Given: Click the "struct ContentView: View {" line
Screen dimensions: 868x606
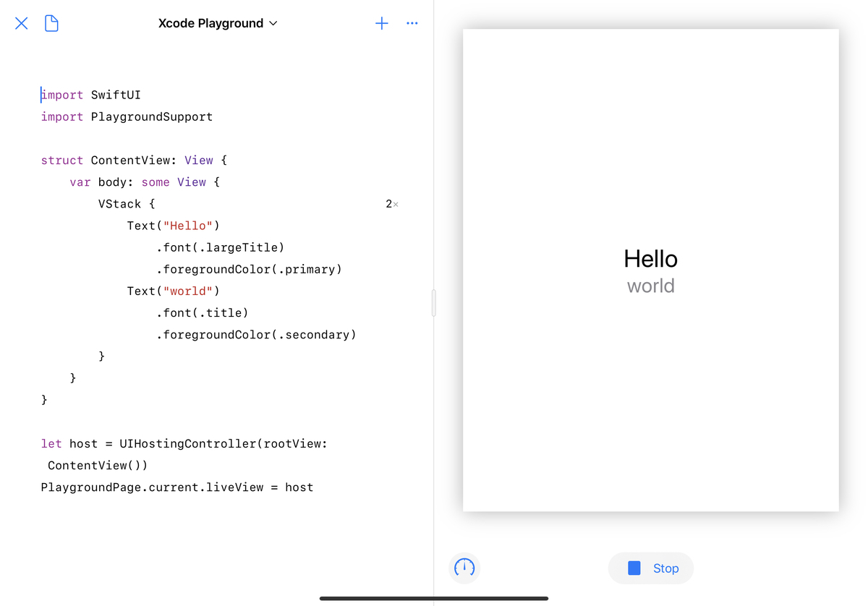Looking at the screenshot, I should (134, 160).
